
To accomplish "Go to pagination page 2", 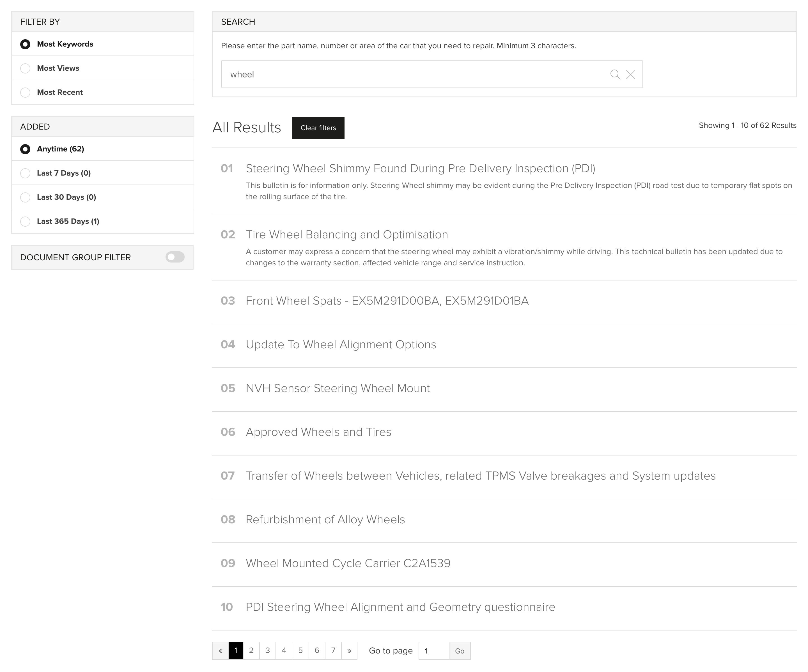I will (251, 651).
